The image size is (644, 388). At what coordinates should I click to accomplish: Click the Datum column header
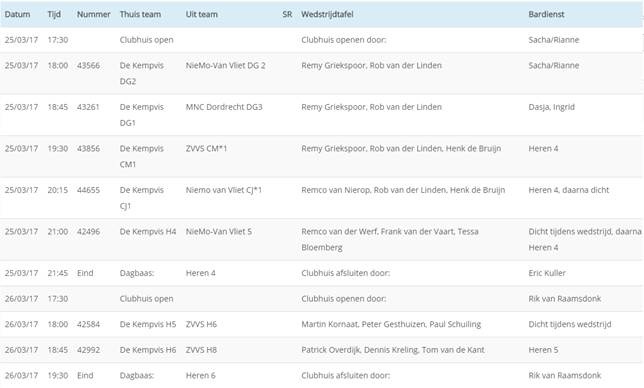(x=17, y=14)
